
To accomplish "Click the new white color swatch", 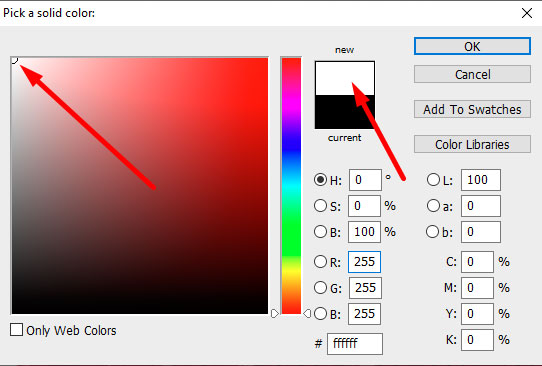I will (x=345, y=78).
